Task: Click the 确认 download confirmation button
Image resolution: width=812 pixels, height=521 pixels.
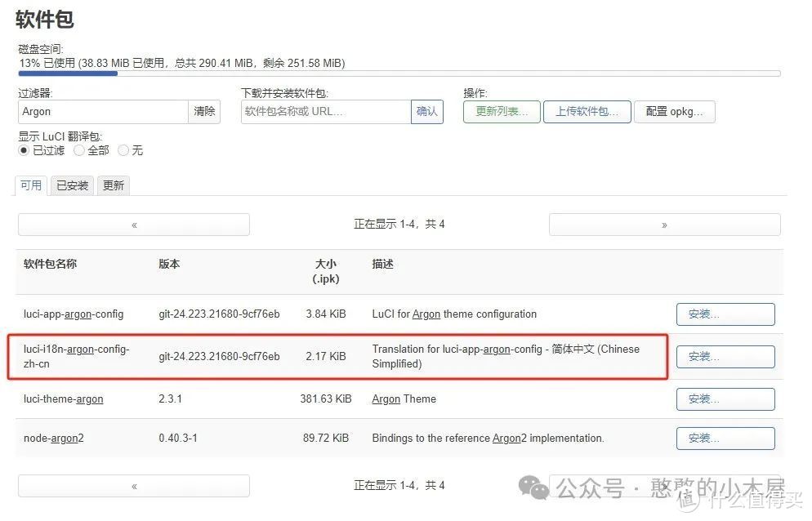Action: 427,111
